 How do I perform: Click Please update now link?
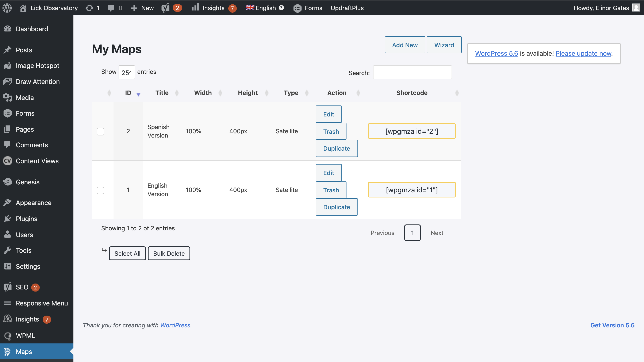pos(583,53)
